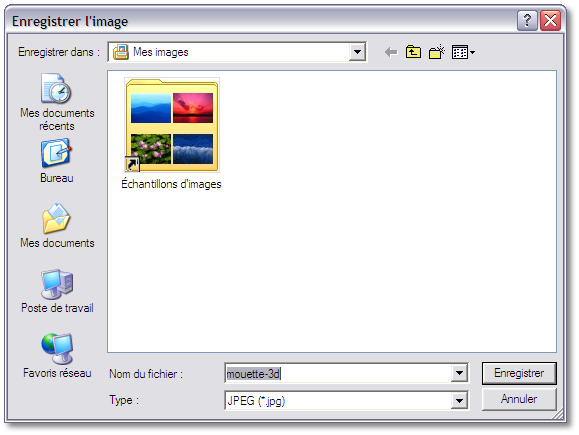Click the Mes images folder icon in combo box

tap(121, 52)
